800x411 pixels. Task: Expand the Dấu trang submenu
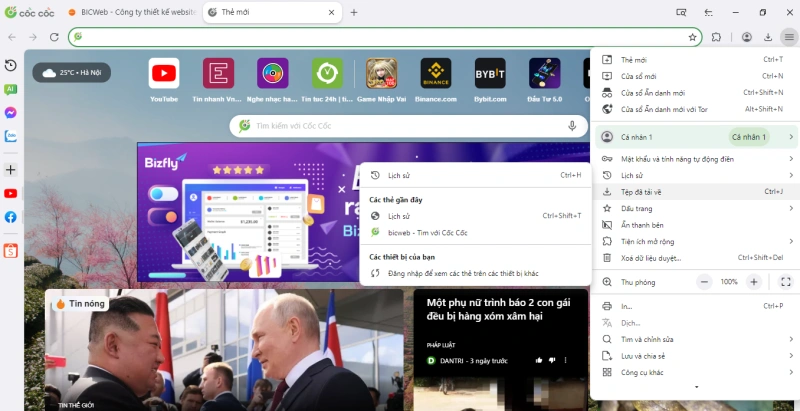point(694,209)
